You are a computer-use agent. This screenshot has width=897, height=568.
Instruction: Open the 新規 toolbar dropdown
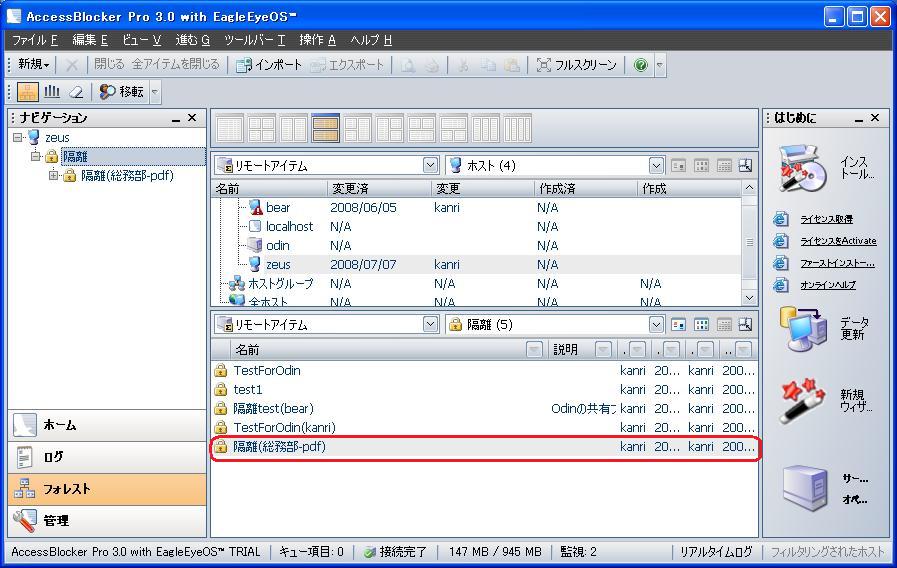point(33,65)
